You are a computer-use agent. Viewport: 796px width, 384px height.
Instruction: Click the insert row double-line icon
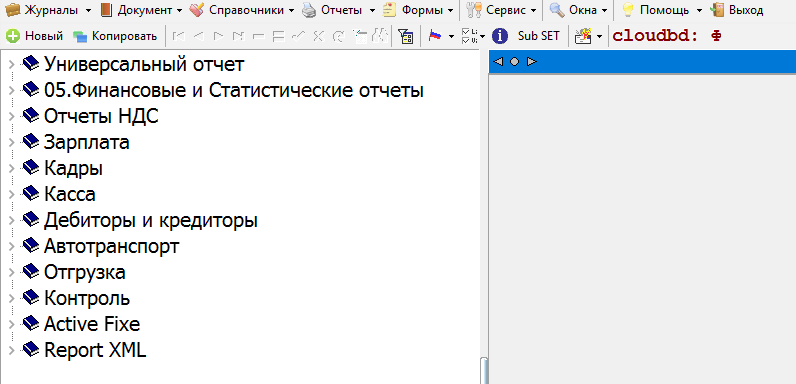[278, 36]
